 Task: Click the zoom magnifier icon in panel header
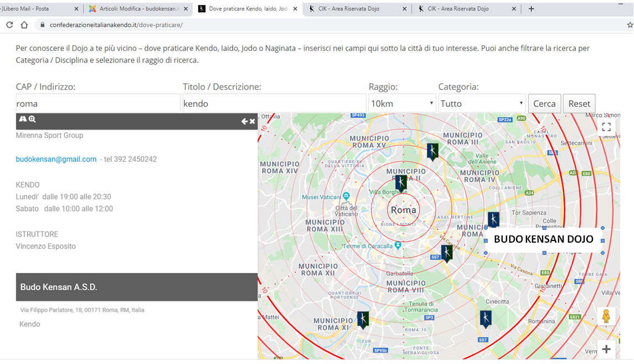click(x=32, y=120)
